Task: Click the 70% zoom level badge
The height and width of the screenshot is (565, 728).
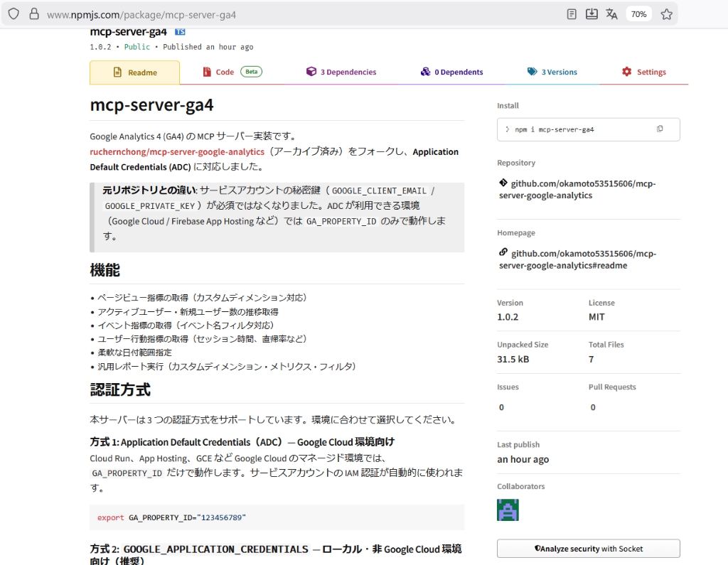Action: [638, 14]
